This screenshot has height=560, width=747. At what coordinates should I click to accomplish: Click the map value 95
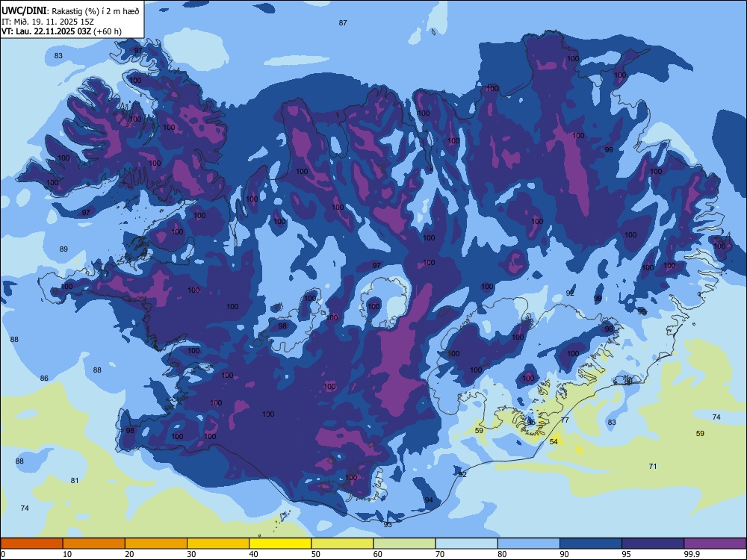click(x=642, y=311)
